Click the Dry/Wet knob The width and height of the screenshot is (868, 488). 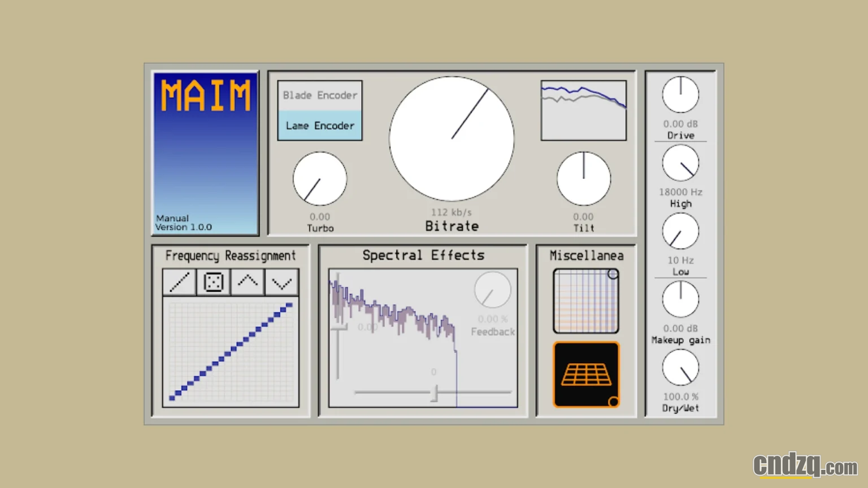(x=680, y=368)
